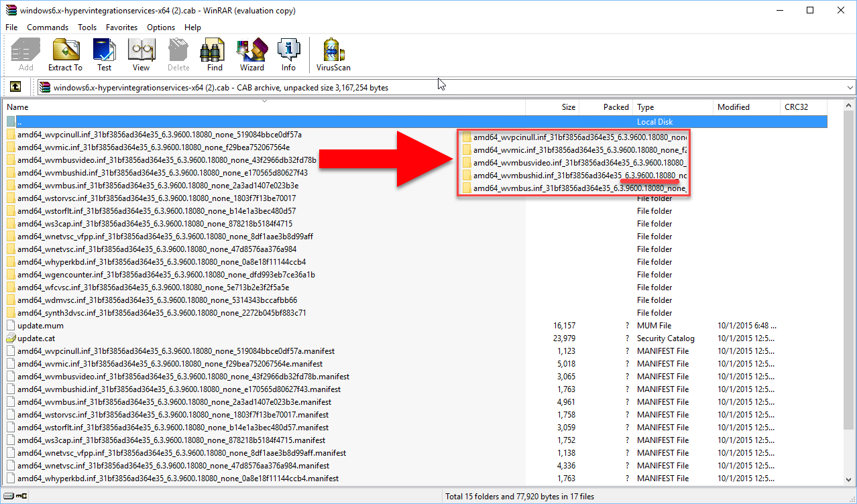Viewport: 857px width, 504px height.
Task: Click the Test archive icon
Action: coord(104,50)
